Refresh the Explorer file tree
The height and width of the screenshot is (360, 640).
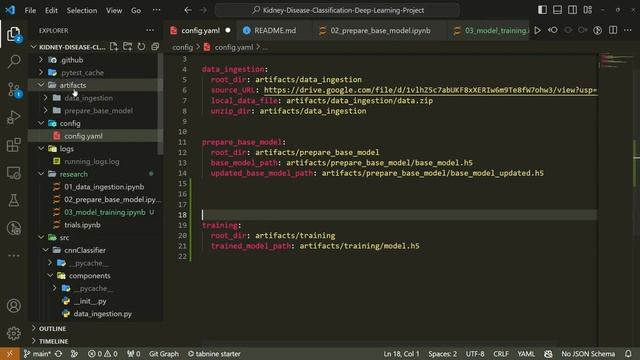coord(141,47)
